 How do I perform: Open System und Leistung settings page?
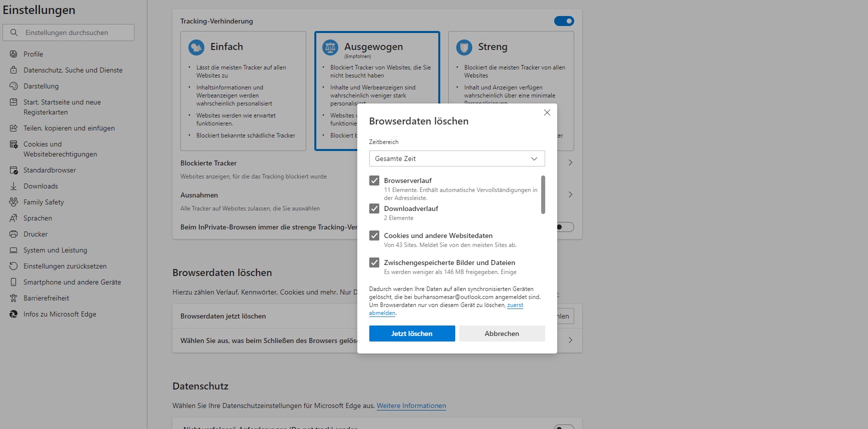pyautogui.click(x=55, y=250)
